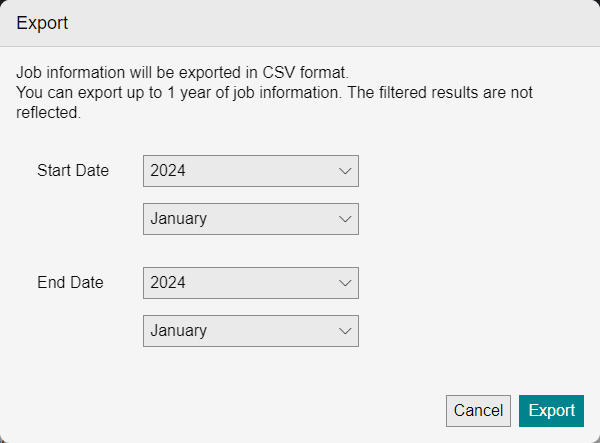Click the chevron arrow on Start Date month
The width and height of the screenshot is (600, 443).
coord(345,219)
